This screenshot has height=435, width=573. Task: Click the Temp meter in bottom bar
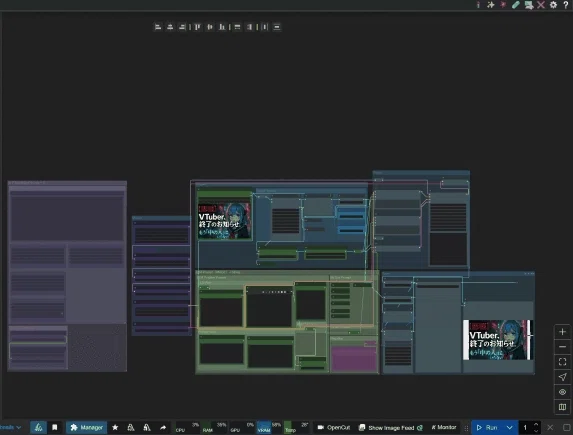pyautogui.click(x=296, y=427)
